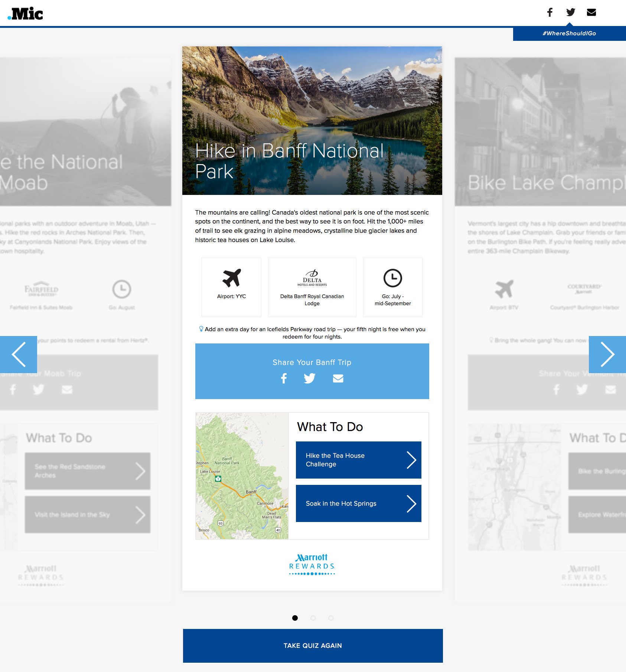Expand Soak in the Hot Springs
This screenshot has height=672, width=626.
[x=358, y=503]
